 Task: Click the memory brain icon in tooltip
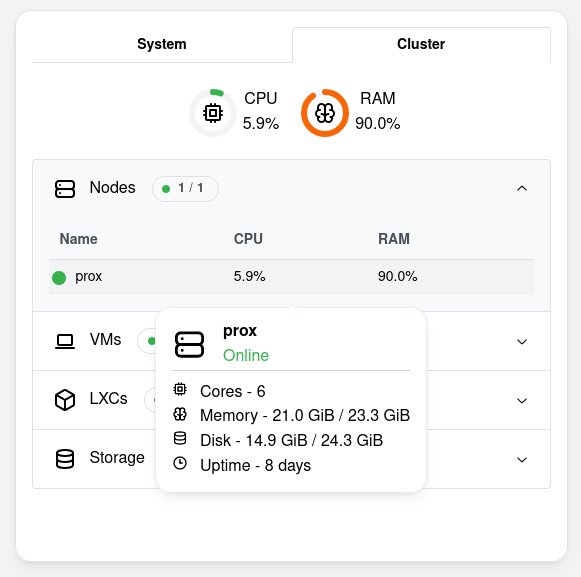coord(180,414)
